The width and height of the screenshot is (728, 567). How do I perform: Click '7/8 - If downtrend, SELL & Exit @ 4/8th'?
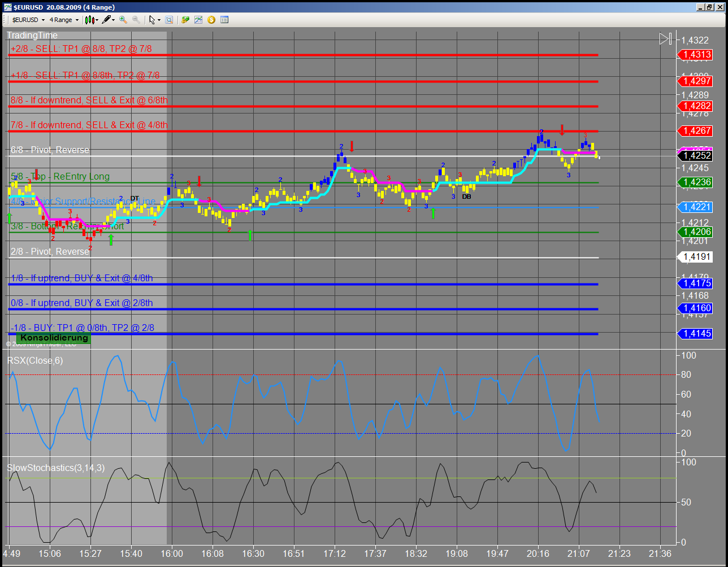click(89, 125)
